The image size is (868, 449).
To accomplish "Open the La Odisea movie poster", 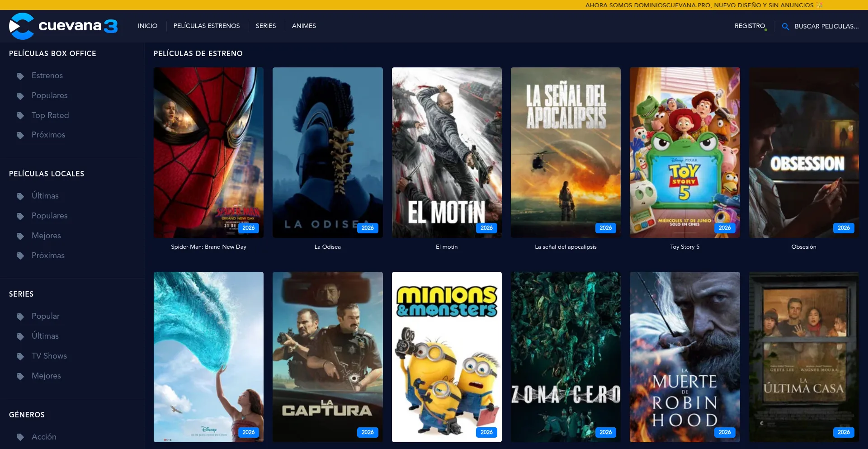I will tap(328, 152).
